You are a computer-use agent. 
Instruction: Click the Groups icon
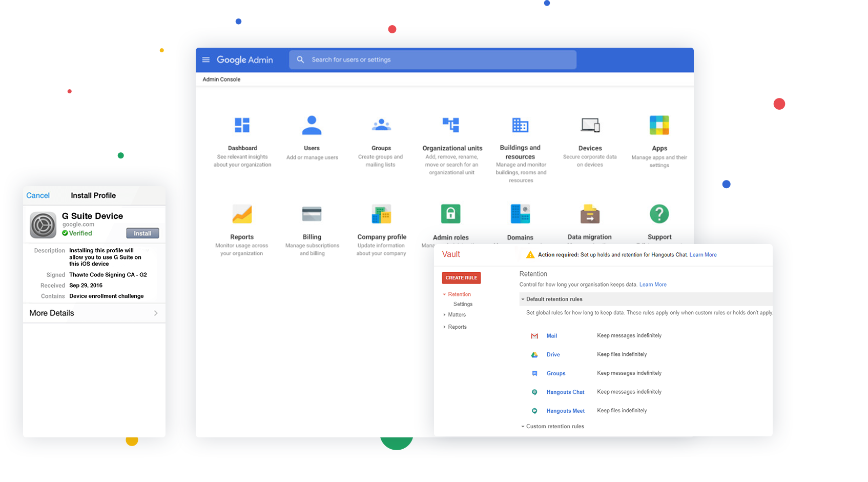(381, 125)
